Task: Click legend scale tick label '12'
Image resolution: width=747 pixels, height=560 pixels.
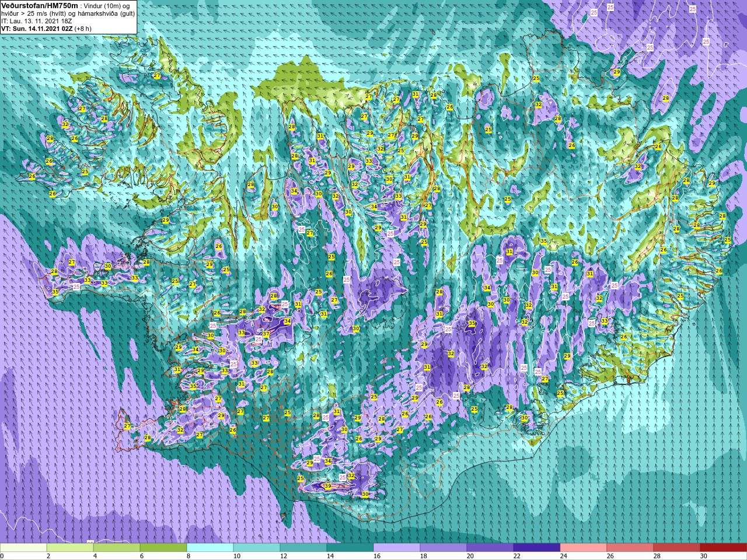Action: pos(284,556)
